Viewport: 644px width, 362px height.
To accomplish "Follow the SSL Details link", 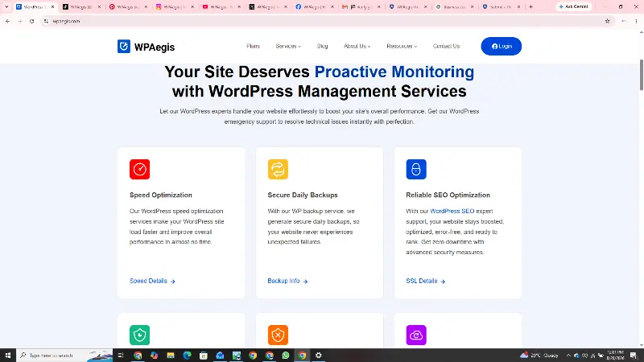I will click(426, 281).
